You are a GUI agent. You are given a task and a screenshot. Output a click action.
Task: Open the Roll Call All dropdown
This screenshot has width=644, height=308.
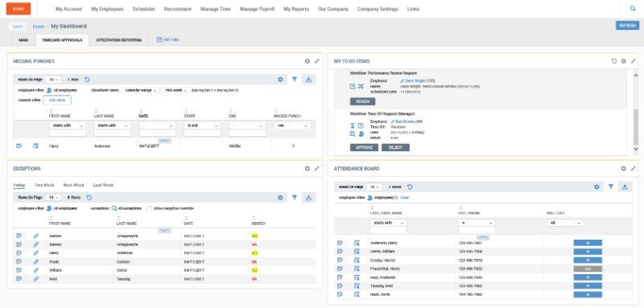(x=565, y=223)
